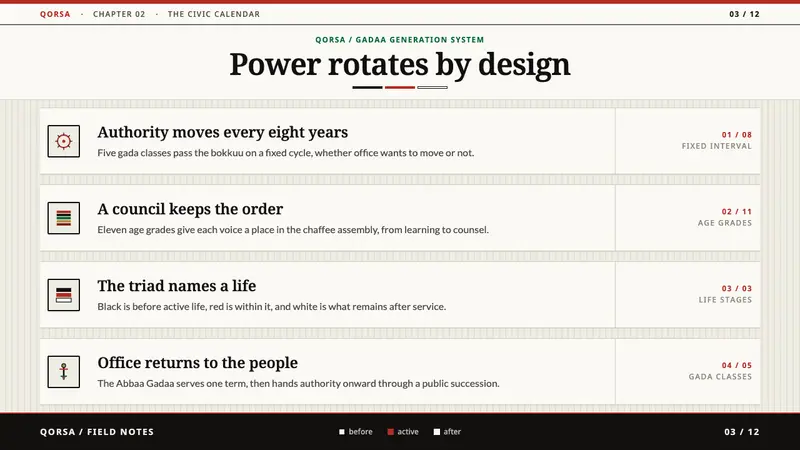This screenshot has height=450, width=800.
Task: Click heading 'A council keeps the order'
Action: (x=190, y=209)
